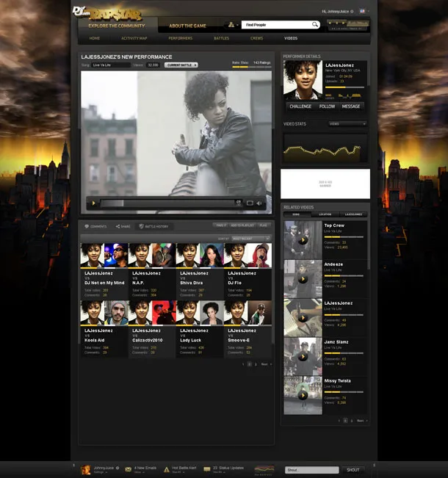Expand the Sort By Most Recent dropdown
The image size is (448, 478).
click(x=251, y=239)
